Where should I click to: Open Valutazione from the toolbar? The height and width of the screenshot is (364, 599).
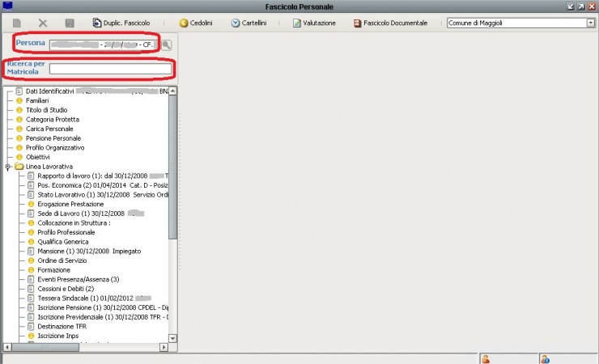click(x=314, y=23)
